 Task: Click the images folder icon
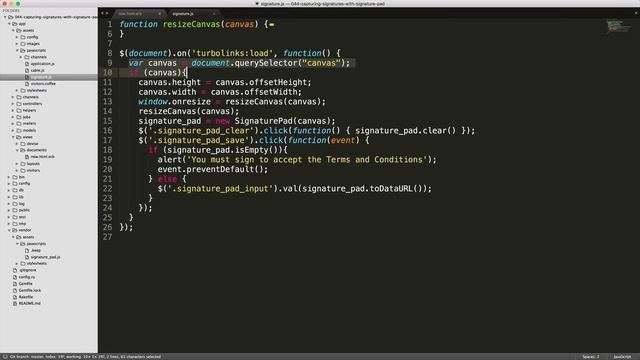coord(23,44)
